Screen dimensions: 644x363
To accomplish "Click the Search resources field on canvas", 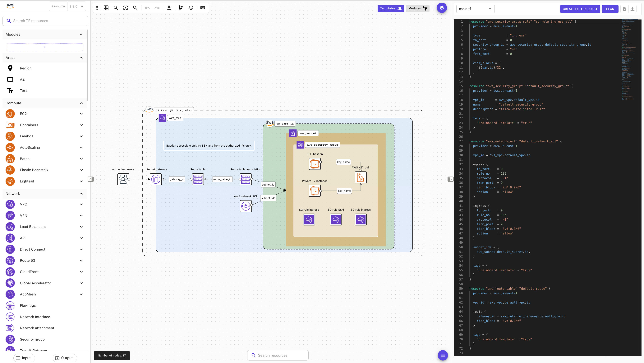I will [278, 355].
